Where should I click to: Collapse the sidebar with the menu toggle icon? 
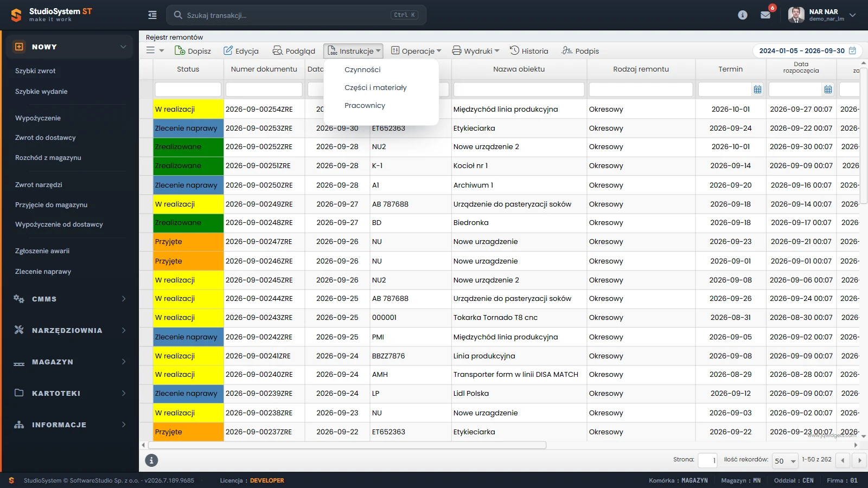coord(152,15)
